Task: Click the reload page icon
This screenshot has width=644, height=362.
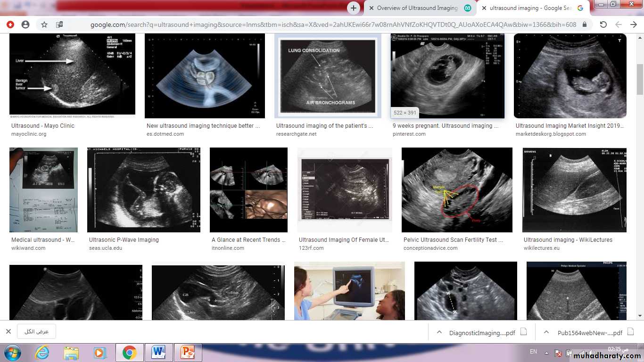Action: tap(603, 25)
